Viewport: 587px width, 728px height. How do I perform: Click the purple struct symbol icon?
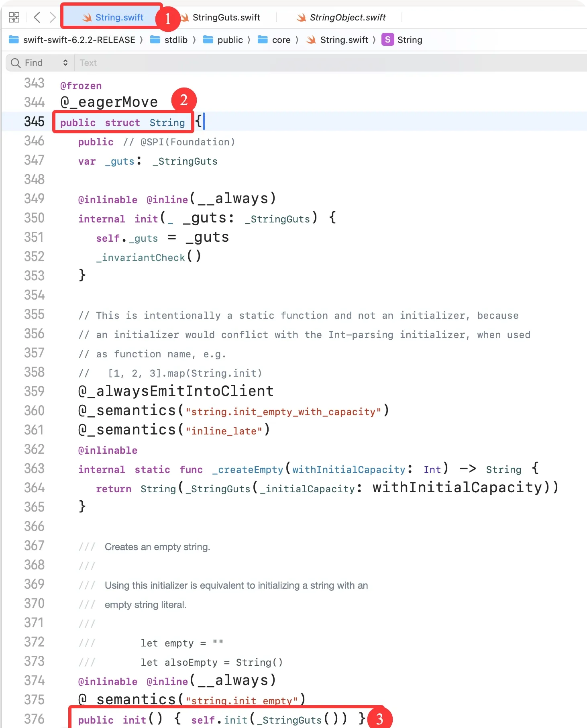(387, 40)
